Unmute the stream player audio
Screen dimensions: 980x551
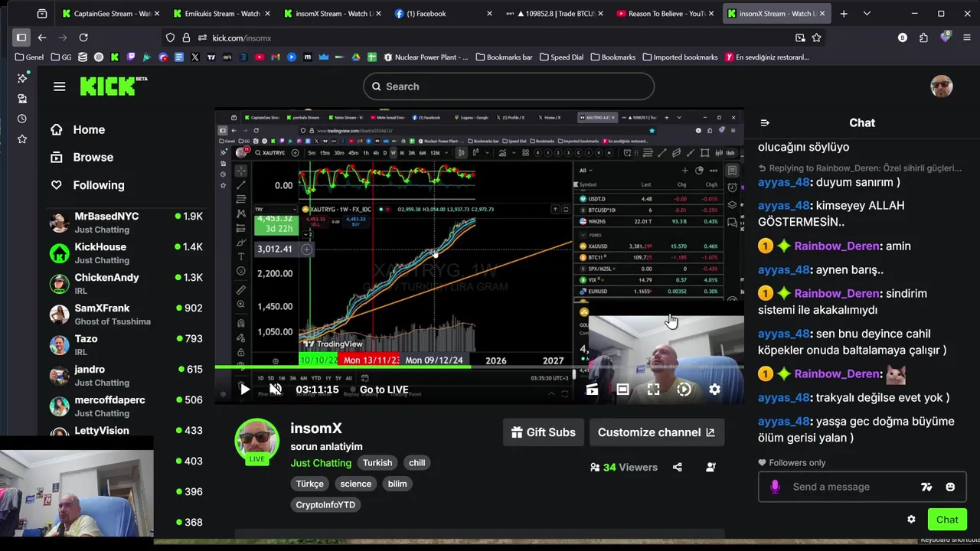click(276, 390)
